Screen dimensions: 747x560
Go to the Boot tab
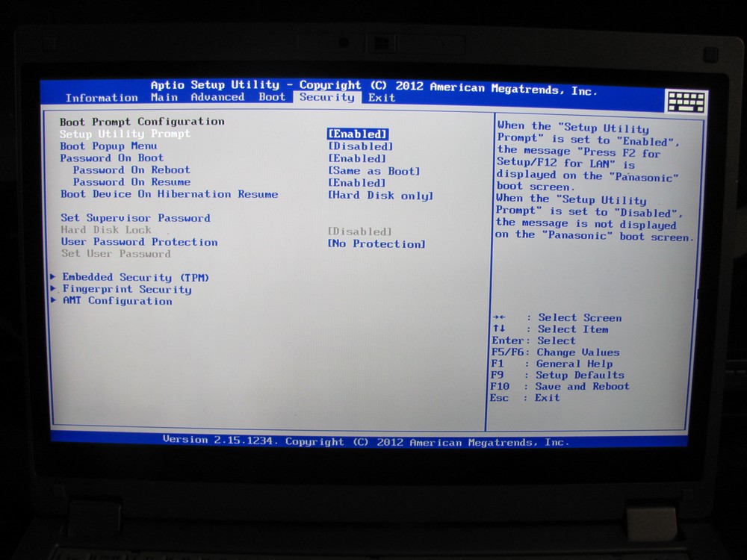272,96
